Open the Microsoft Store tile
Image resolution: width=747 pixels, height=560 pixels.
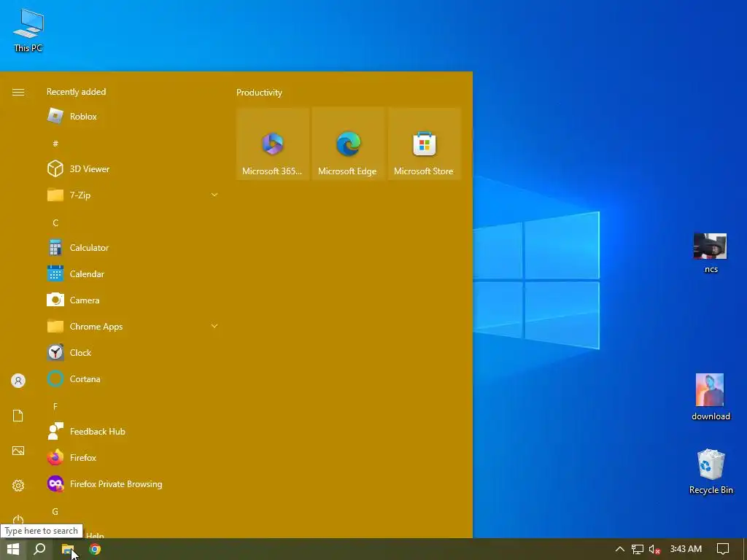[424, 144]
